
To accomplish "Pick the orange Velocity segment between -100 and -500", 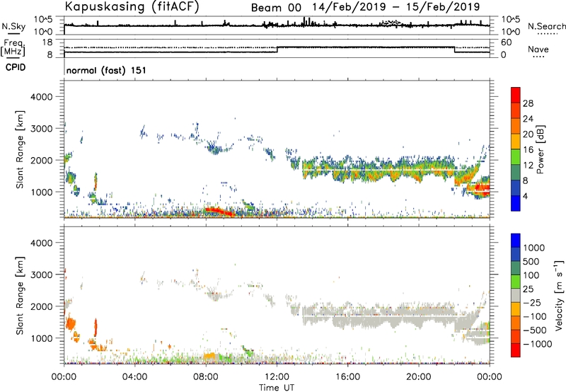I will point(516,323).
